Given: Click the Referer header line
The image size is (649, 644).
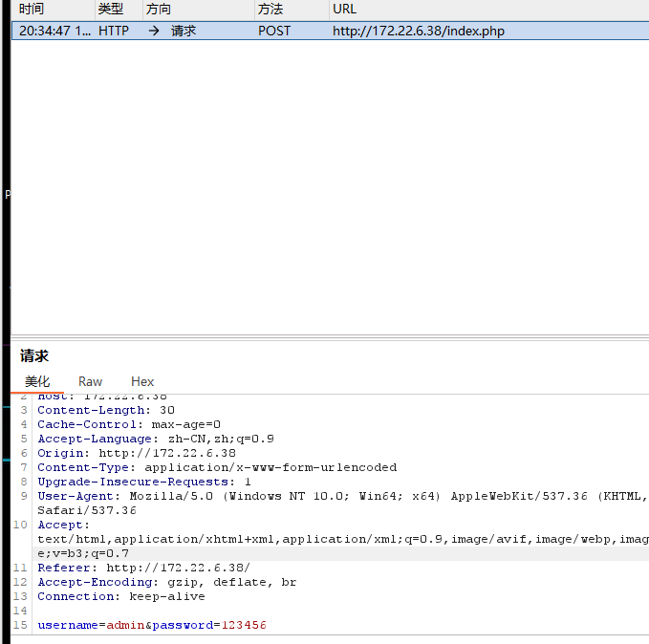Looking at the screenshot, I should [x=144, y=568].
